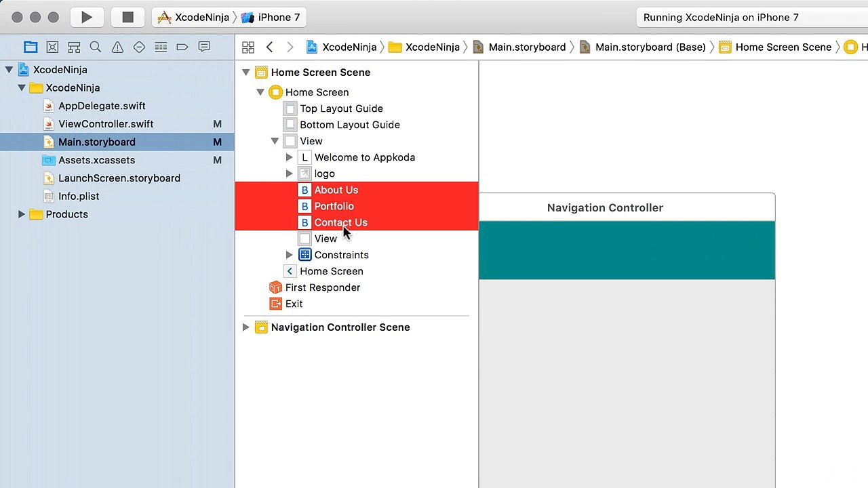
Task: Select Welcome to Appkoda label row
Action: point(364,157)
